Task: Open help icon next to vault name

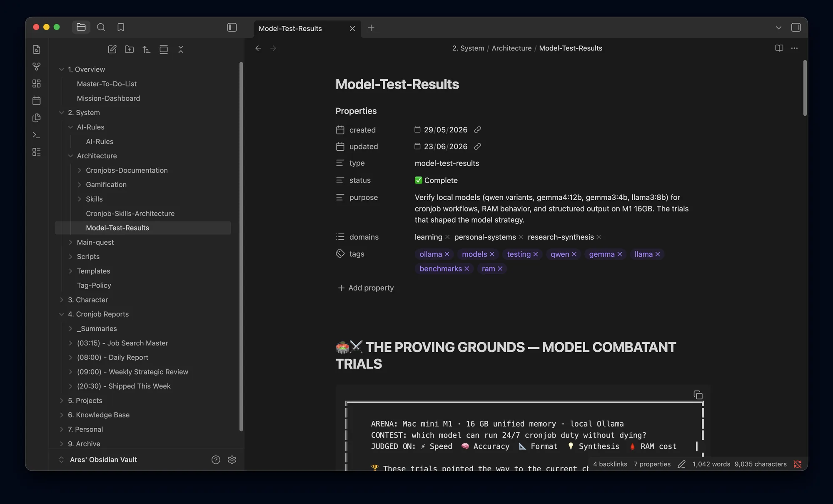Action: [216, 459]
